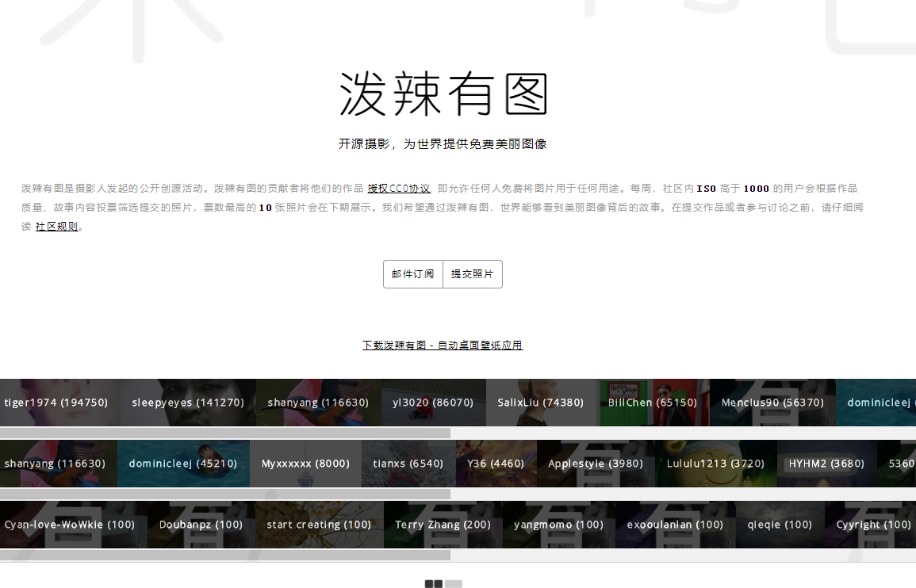This screenshot has width=916, height=588.
Task: Open the Mencius90 (56370) tile
Action: click(x=773, y=403)
